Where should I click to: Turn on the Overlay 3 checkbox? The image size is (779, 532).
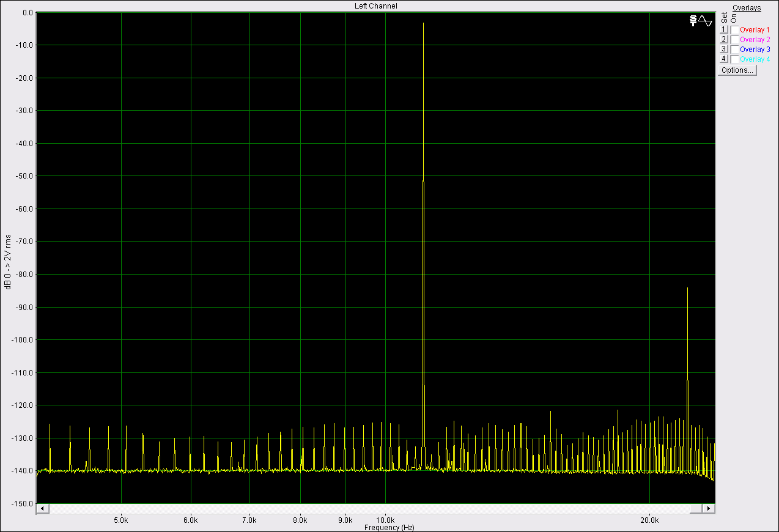click(x=734, y=50)
